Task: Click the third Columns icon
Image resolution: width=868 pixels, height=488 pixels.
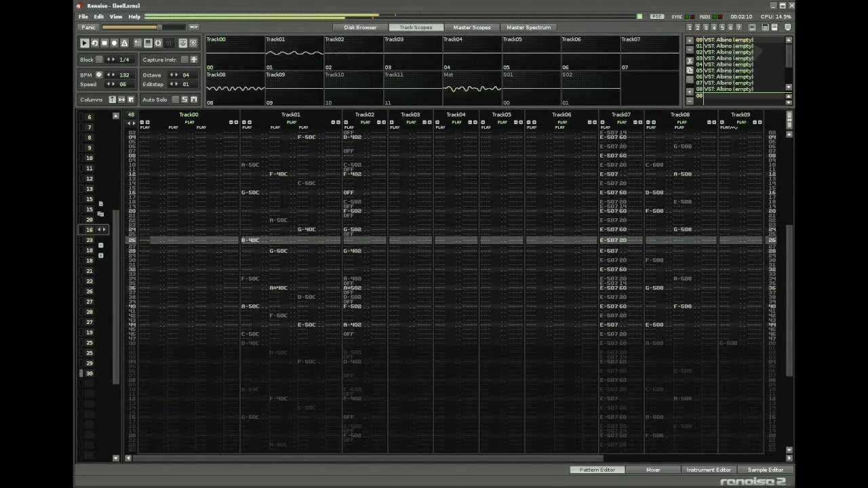Action: pyautogui.click(x=131, y=100)
